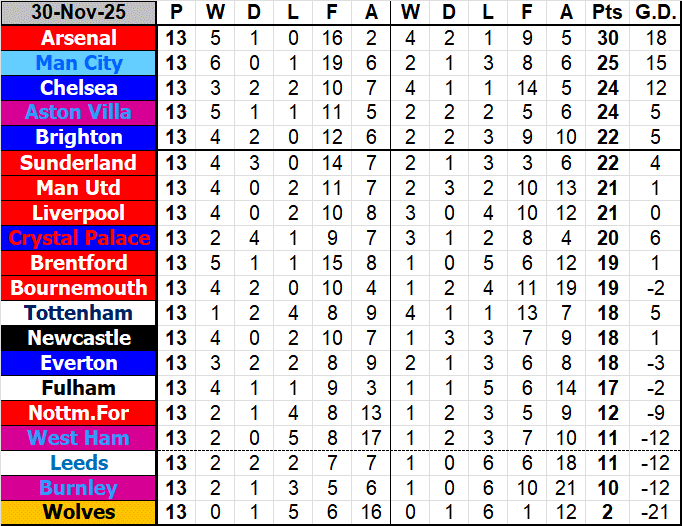Click the Newcastle team cell
The image size is (682, 526).
click(x=79, y=338)
